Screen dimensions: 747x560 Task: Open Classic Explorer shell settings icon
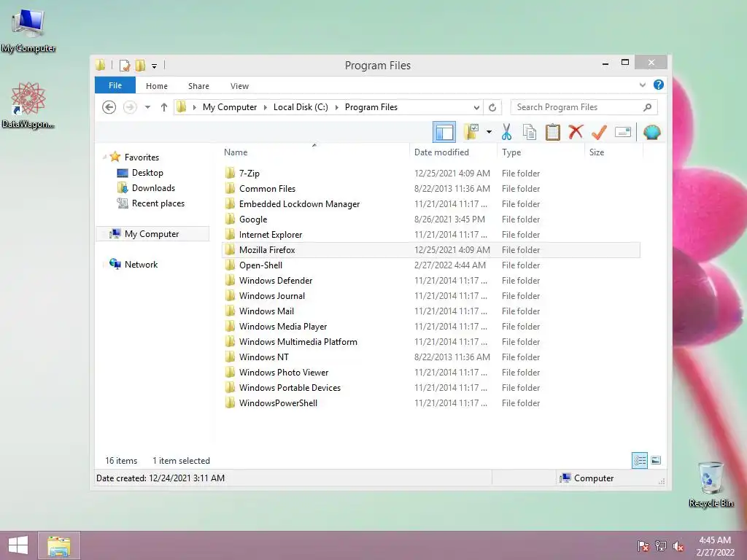pos(651,132)
